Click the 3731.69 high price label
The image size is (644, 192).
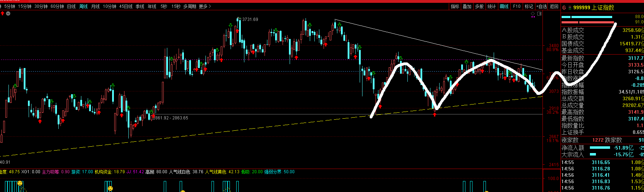(250, 19)
